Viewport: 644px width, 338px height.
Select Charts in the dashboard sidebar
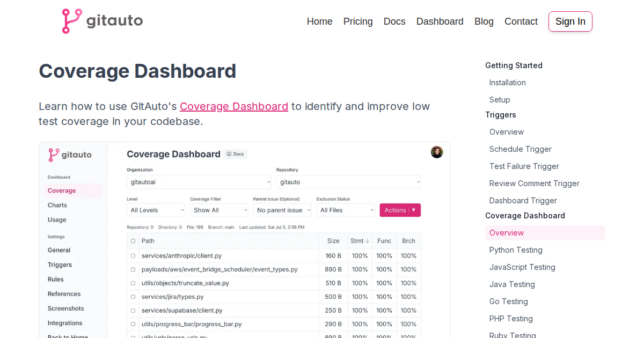(x=57, y=205)
